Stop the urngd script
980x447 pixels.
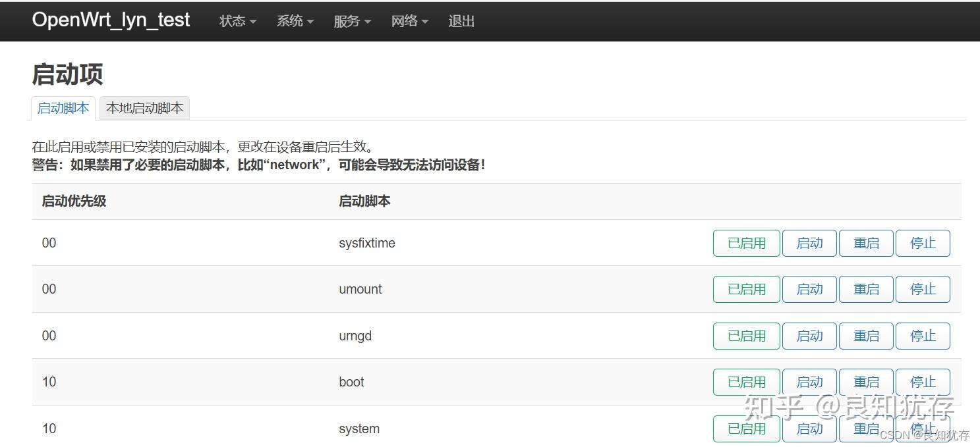(922, 336)
